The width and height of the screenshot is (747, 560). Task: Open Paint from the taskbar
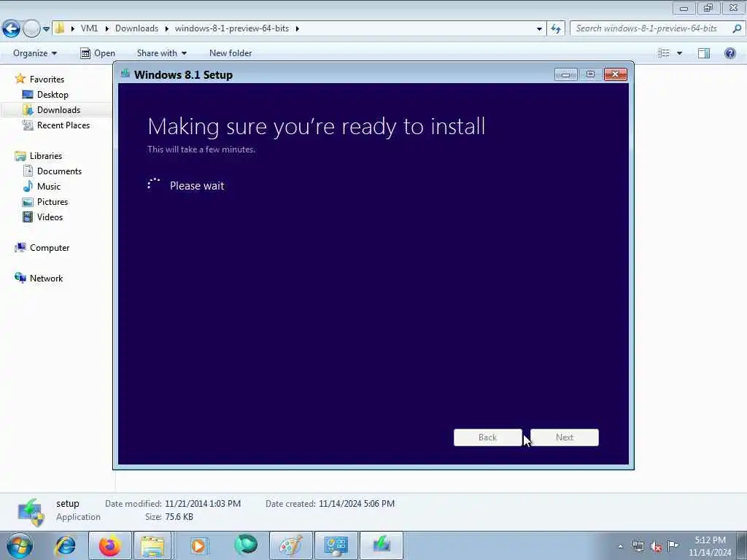coord(291,545)
